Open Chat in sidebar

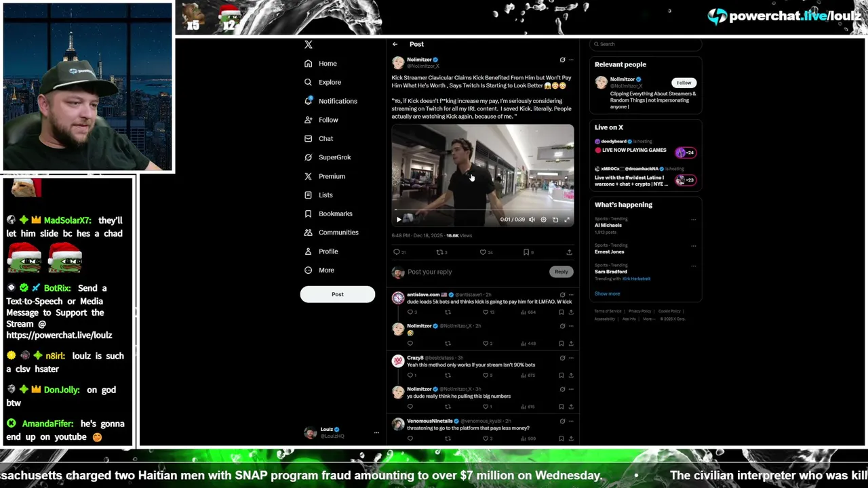point(319,139)
